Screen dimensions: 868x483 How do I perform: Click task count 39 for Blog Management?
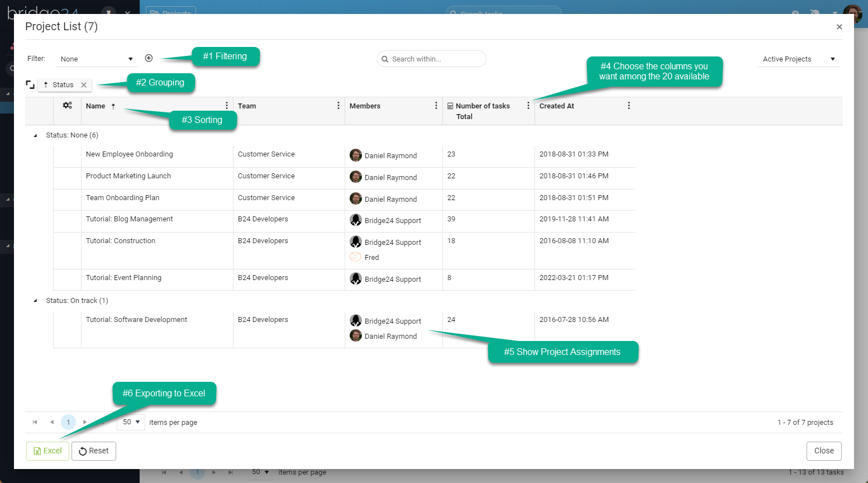[451, 219]
